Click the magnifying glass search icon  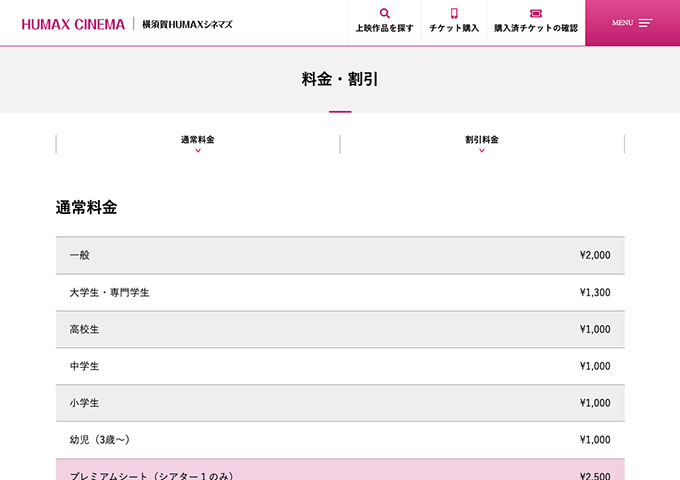(385, 13)
